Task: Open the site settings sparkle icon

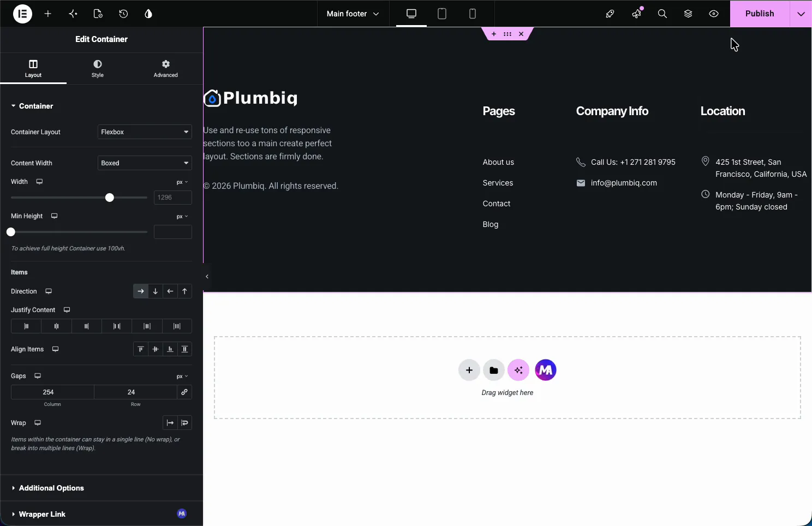Action: pyautogui.click(x=73, y=14)
